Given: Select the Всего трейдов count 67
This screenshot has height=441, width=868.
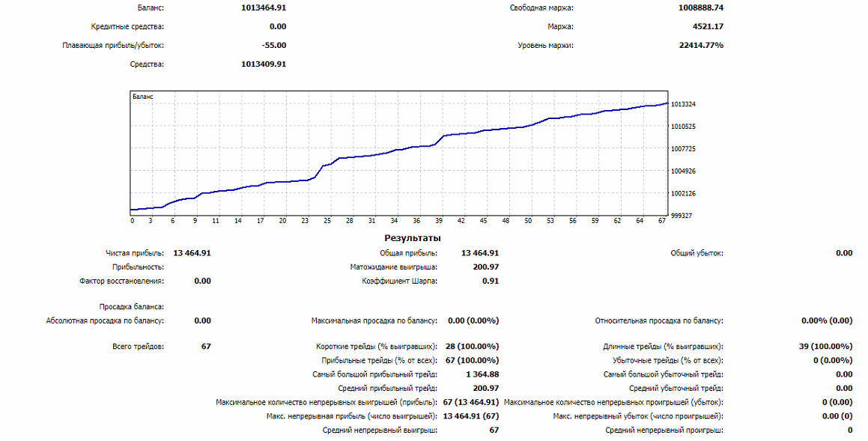Looking at the screenshot, I should [206, 347].
